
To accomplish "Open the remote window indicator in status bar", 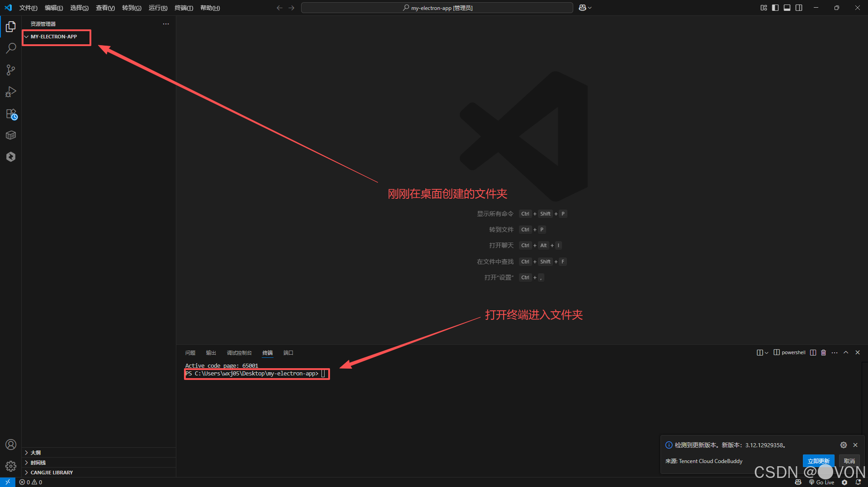I will tap(8, 482).
